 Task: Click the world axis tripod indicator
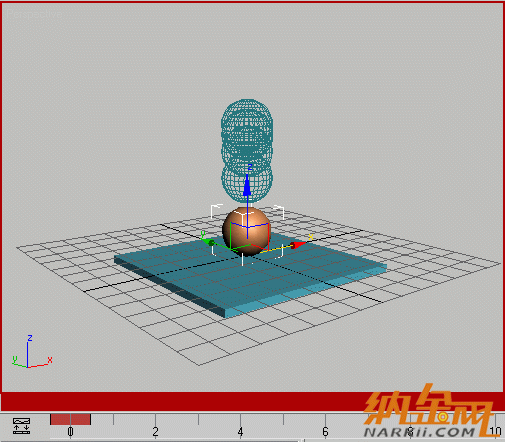(x=31, y=352)
